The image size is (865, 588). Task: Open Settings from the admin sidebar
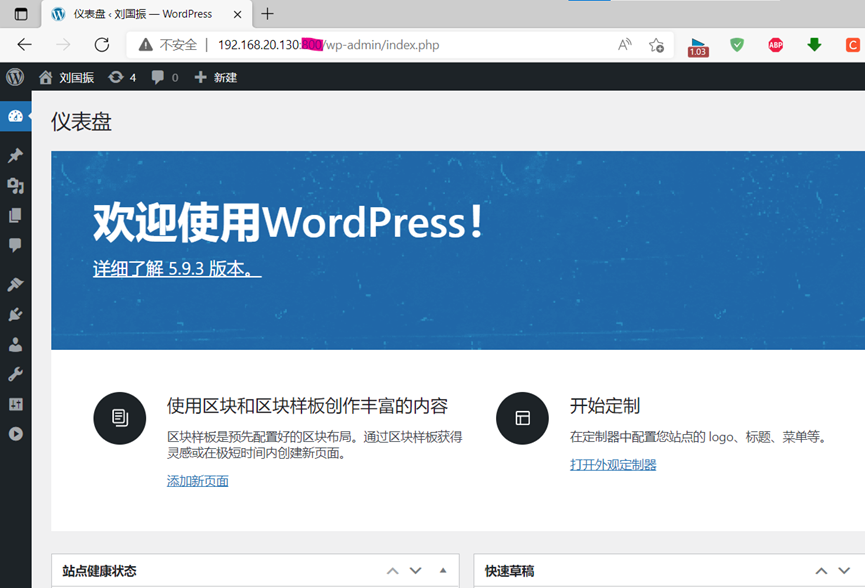click(15, 405)
